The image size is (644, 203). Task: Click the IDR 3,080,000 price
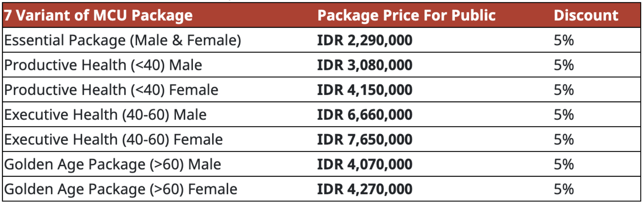click(365, 65)
